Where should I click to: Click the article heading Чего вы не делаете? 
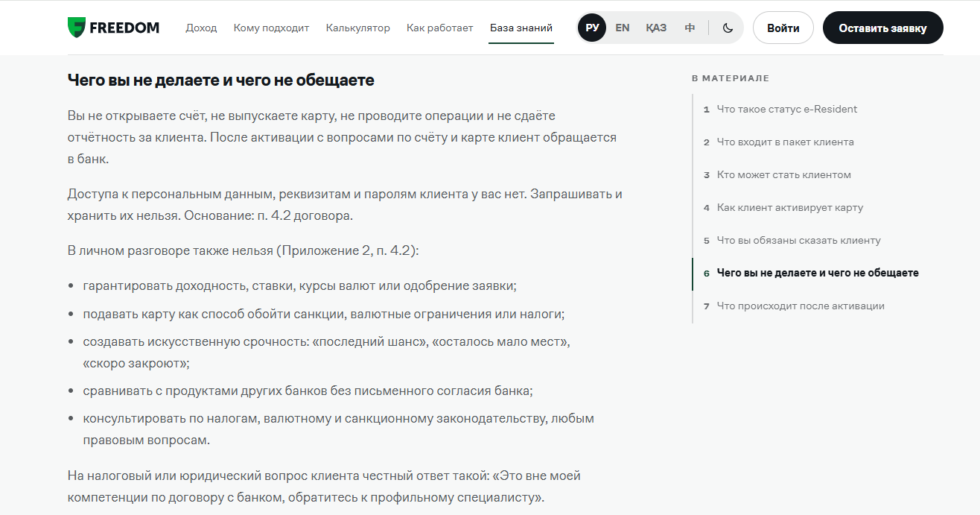pyautogui.click(x=220, y=80)
